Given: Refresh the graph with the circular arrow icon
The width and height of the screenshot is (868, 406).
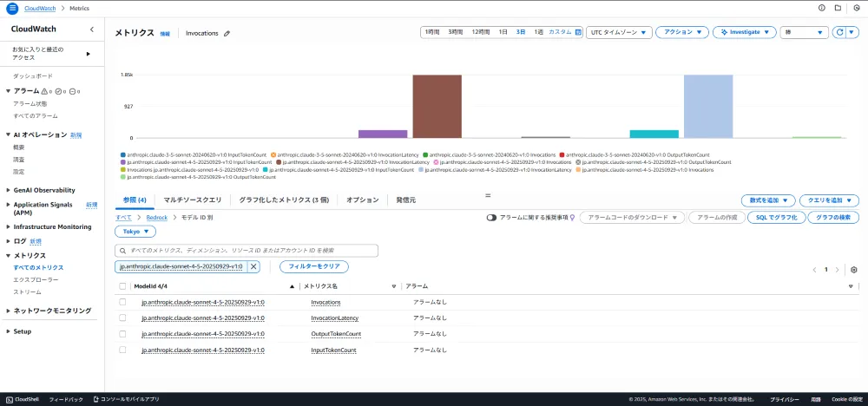Looking at the screenshot, I should (839, 33).
